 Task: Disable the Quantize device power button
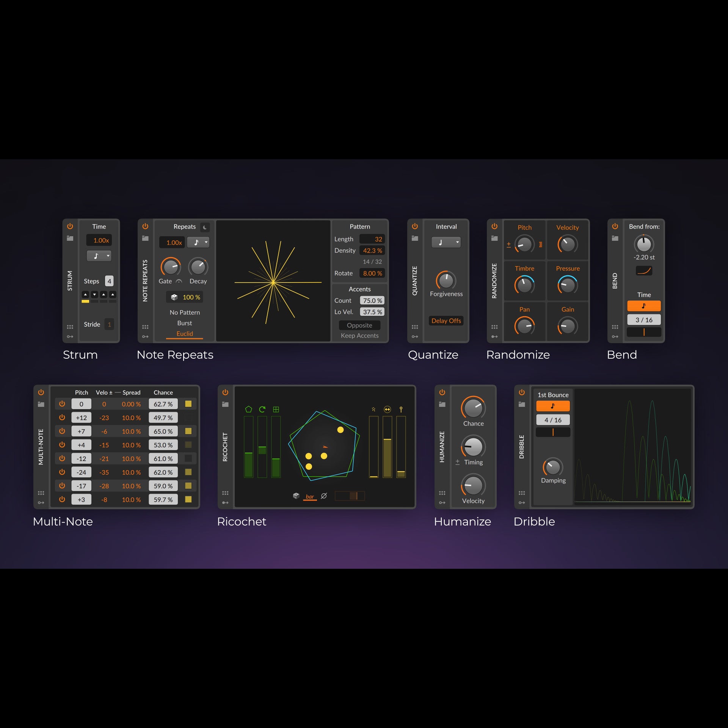point(415,226)
